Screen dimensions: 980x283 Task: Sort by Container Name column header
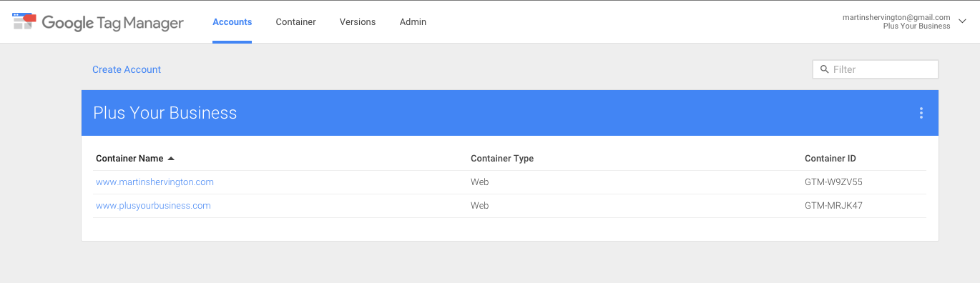tap(129, 159)
